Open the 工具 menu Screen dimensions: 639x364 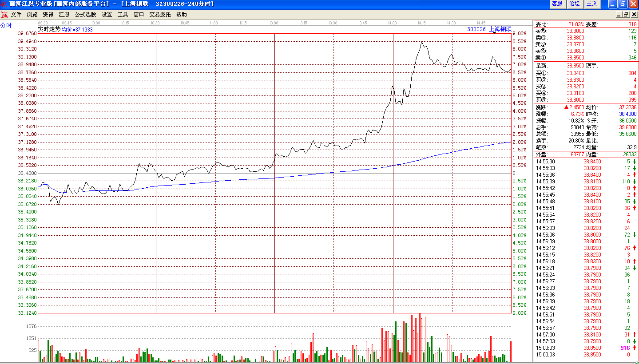click(123, 15)
